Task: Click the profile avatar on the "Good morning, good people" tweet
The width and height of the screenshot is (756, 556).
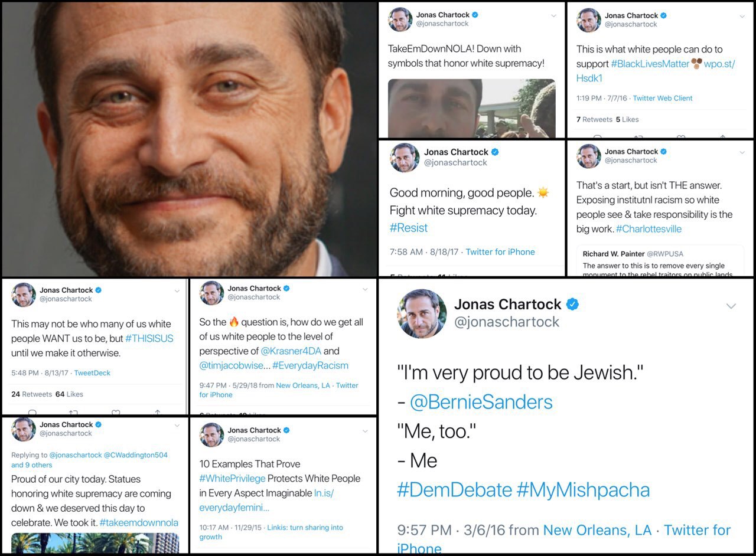Action: pyautogui.click(x=405, y=158)
